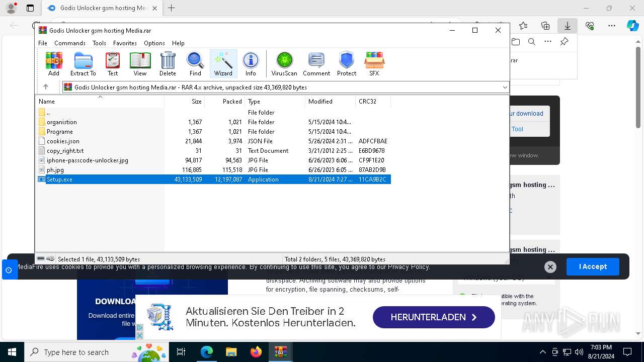The width and height of the screenshot is (644, 362).
Task: Sort by the Name column header
Action: coord(100,102)
